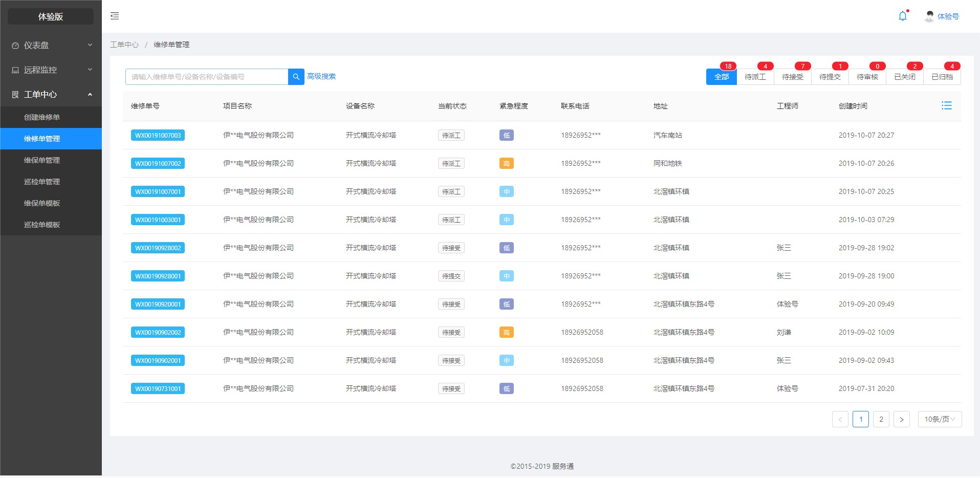Screen dimensions: 980x478
Task: Open 巡检单管理 in sidebar
Action: [x=51, y=182]
